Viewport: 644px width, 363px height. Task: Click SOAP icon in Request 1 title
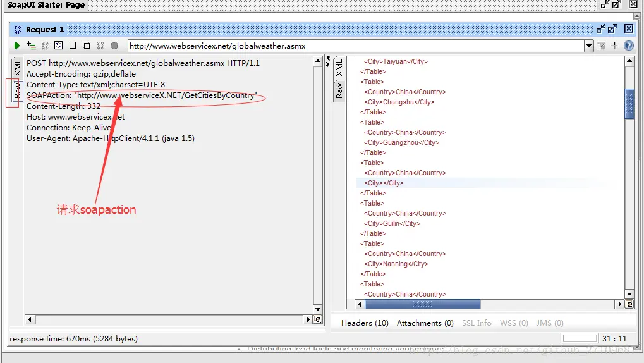click(17, 29)
